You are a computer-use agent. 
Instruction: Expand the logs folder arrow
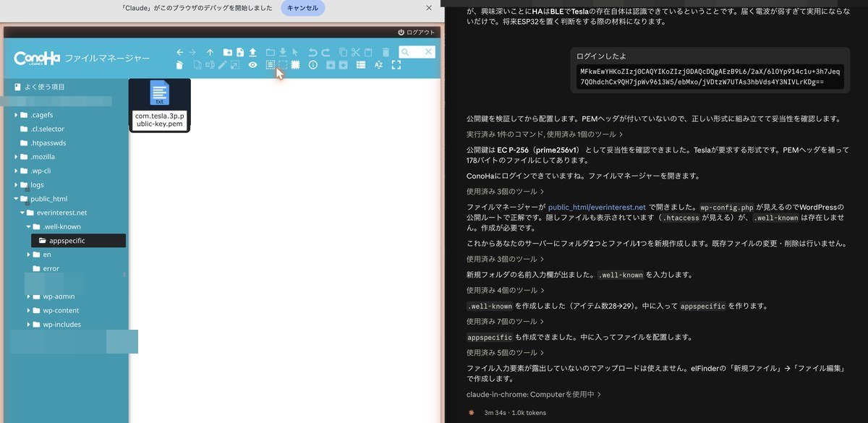pos(16,184)
